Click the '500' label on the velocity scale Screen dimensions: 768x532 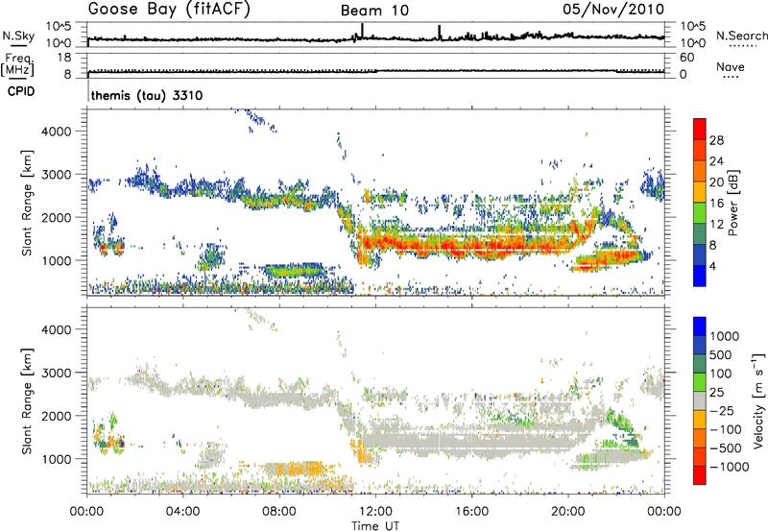720,355
